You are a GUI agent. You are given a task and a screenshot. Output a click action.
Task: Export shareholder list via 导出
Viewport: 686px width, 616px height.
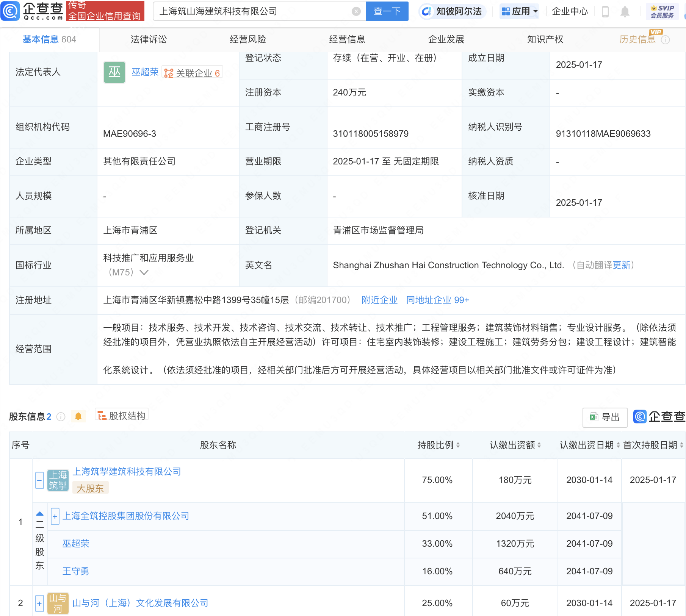pos(605,417)
